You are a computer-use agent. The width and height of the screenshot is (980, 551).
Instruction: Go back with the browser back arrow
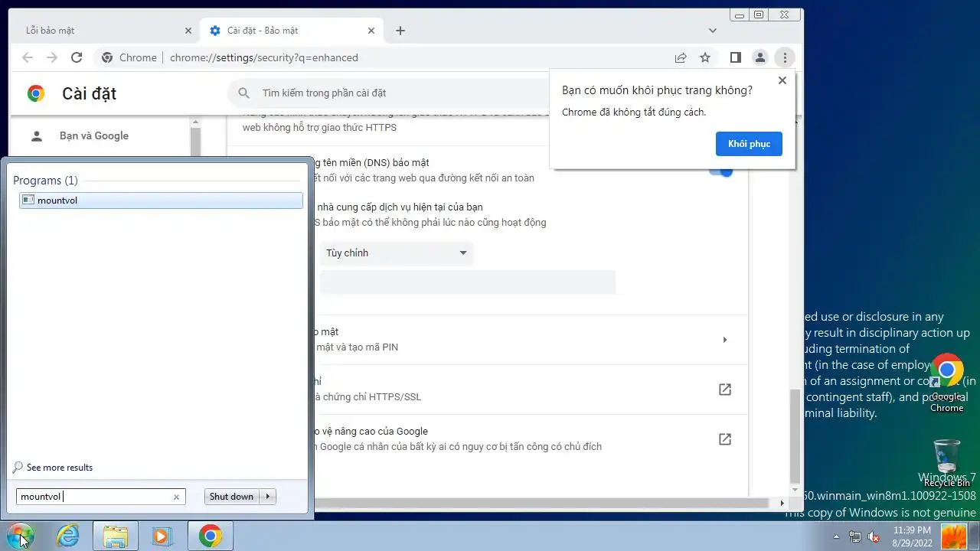pyautogui.click(x=28, y=57)
